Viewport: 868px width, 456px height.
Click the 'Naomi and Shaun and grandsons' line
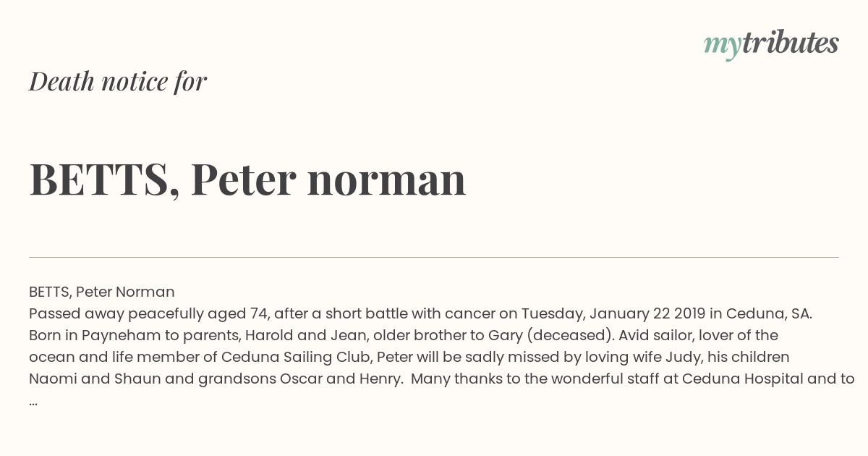(442, 379)
